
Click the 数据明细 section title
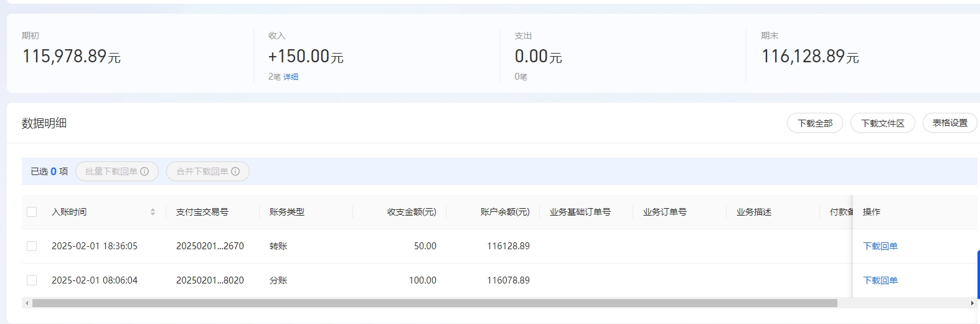(44, 123)
